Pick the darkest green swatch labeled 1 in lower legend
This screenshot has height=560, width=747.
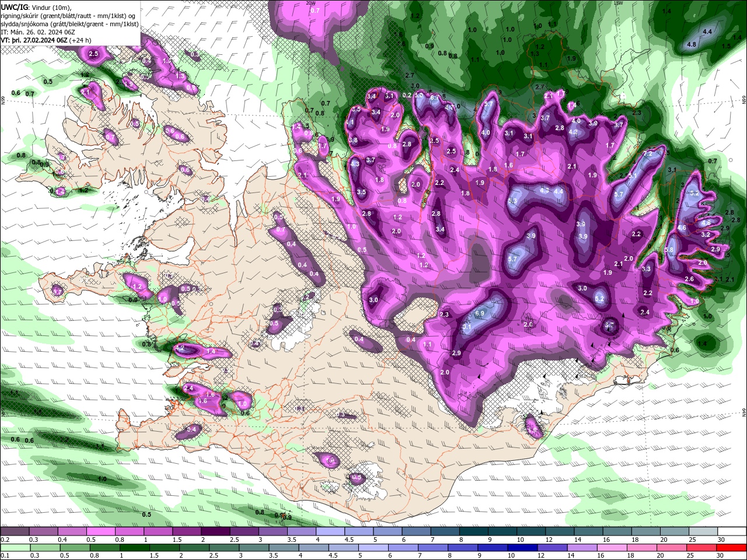point(135,548)
